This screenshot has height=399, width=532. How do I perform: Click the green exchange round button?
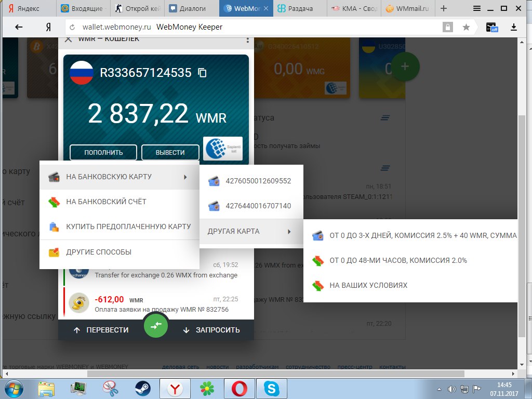tap(156, 325)
